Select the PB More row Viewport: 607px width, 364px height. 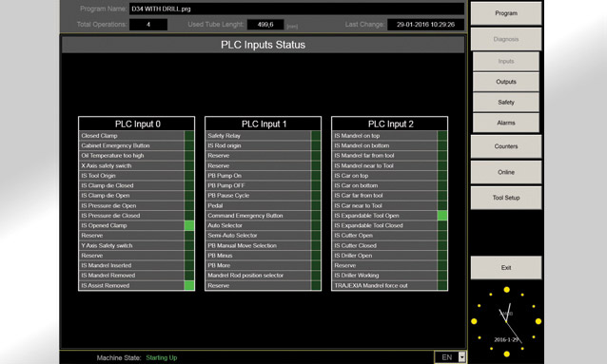(263, 265)
